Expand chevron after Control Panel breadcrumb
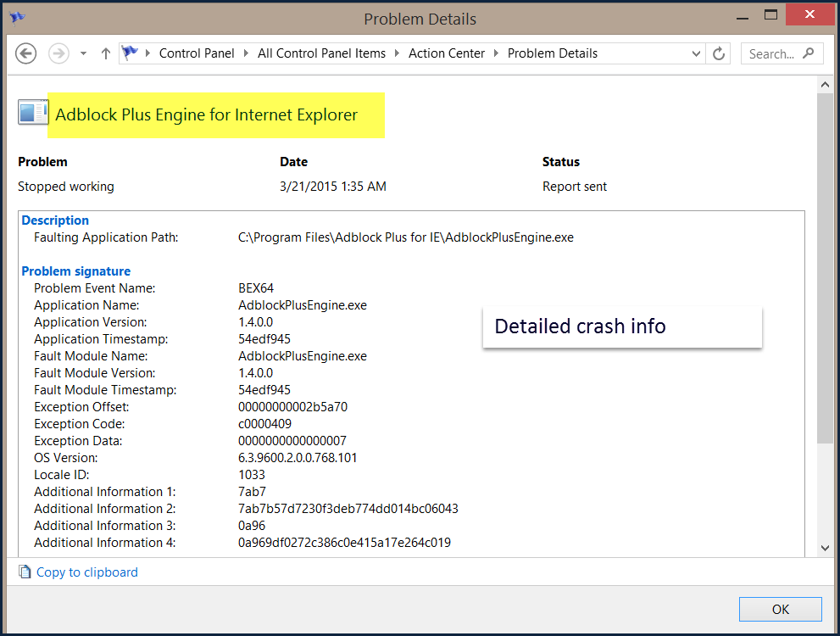The image size is (840, 636). (246, 53)
